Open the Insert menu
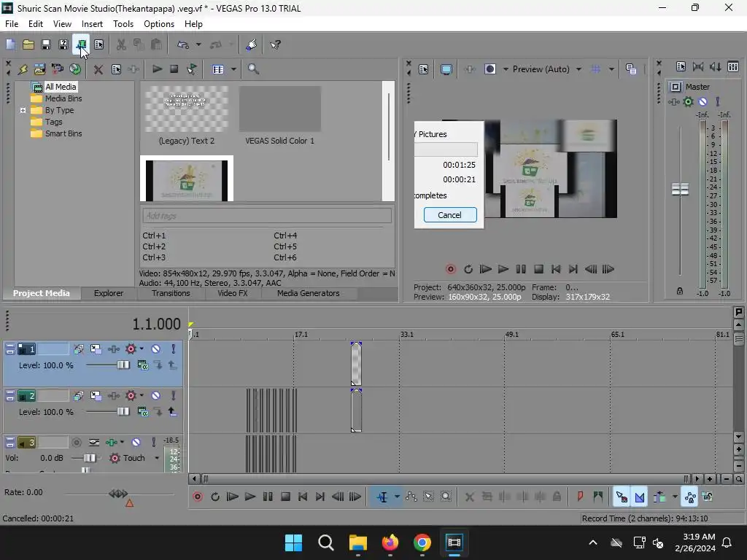 tap(92, 24)
